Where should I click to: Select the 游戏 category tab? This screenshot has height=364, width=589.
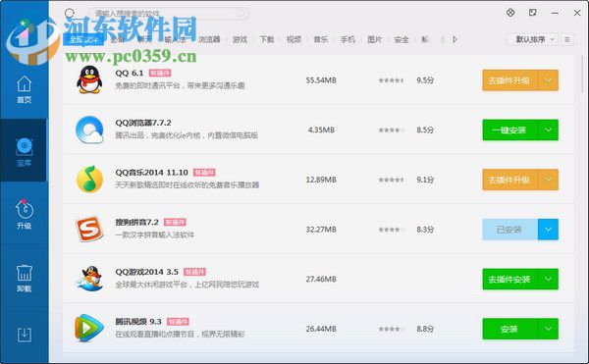point(240,39)
